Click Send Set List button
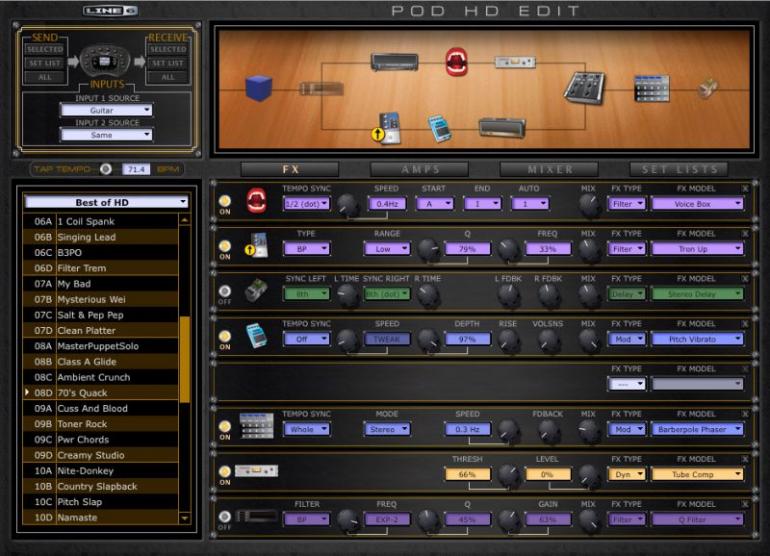The height and width of the screenshot is (556, 770). (45, 63)
